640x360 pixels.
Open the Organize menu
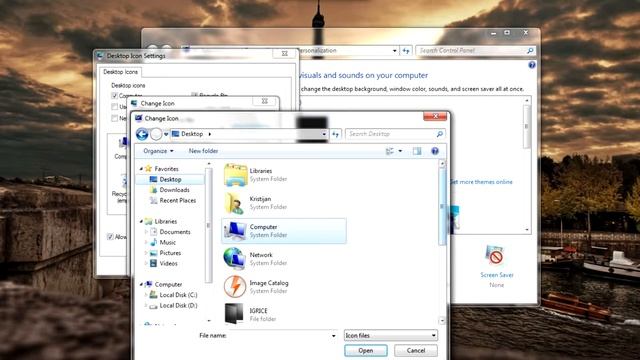pyautogui.click(x=158, y=151)
